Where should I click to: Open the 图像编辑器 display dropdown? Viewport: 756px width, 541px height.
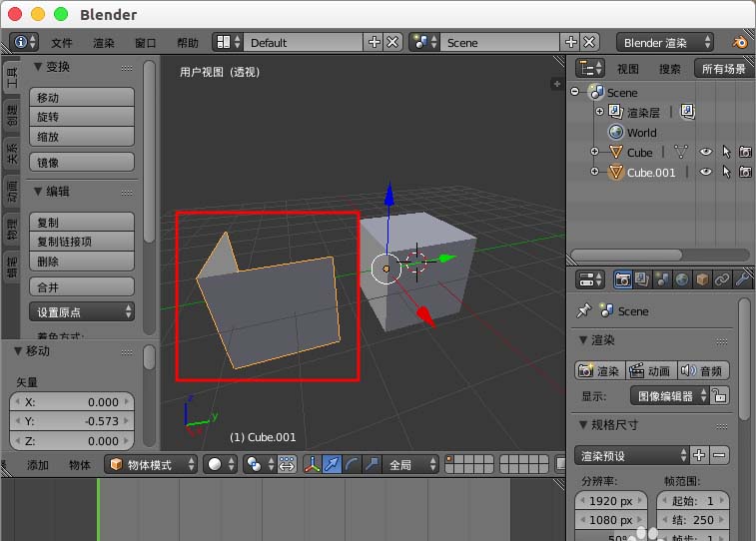pyautogui.click(x=670, y=396)
